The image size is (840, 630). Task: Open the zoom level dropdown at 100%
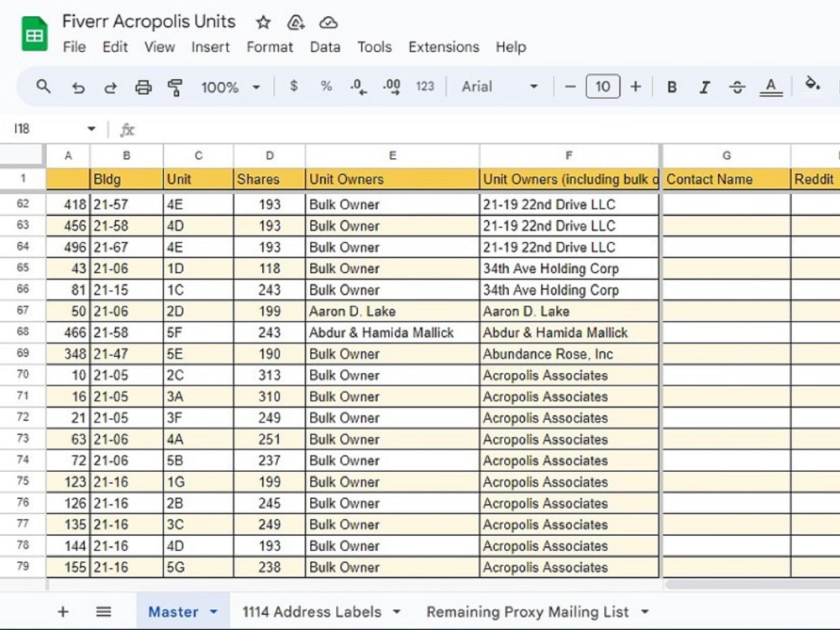230,87
